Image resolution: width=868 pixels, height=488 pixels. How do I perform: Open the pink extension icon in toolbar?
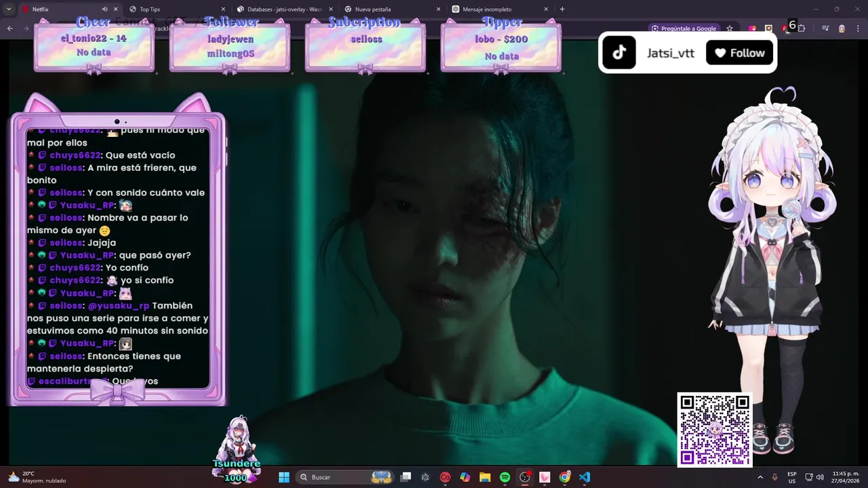[x=753, y=28]
